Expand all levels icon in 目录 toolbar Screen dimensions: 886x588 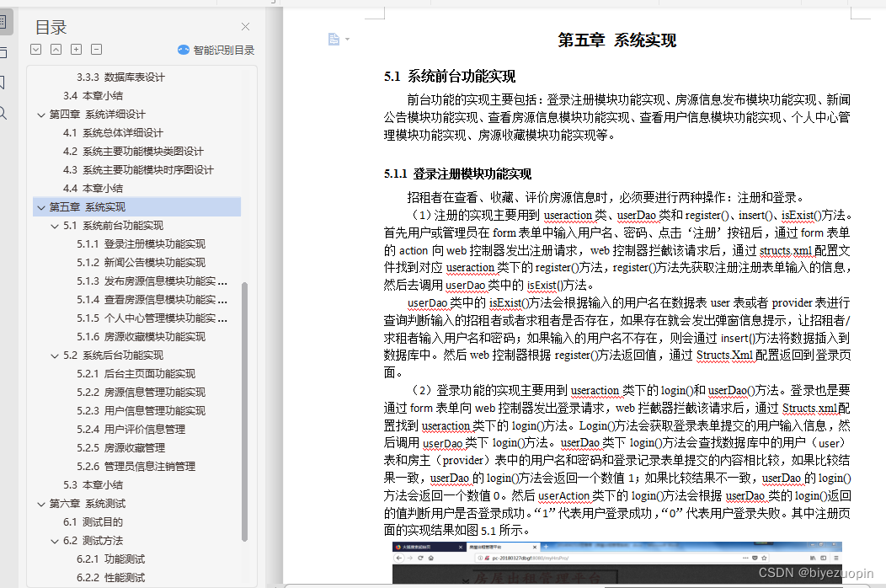[x=35, y=49]
